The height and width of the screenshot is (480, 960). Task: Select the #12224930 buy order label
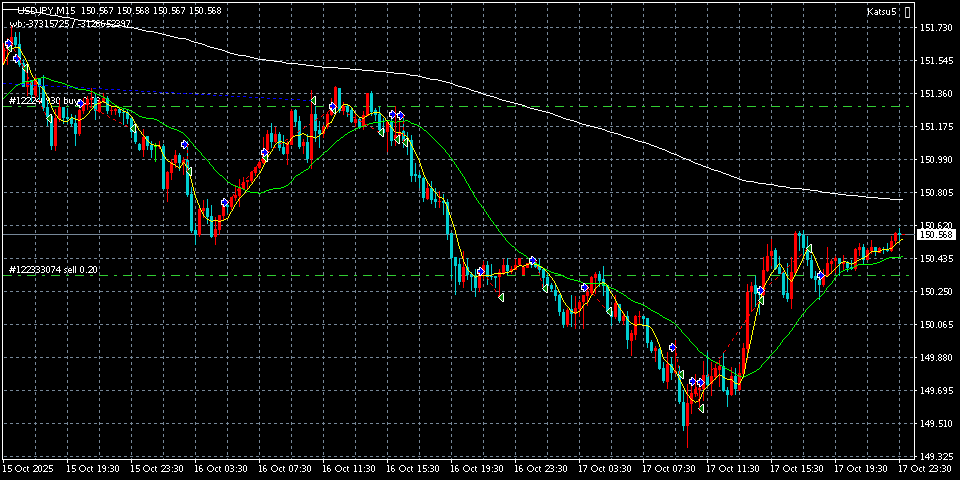pyautogui.click(x=50, y=101)
